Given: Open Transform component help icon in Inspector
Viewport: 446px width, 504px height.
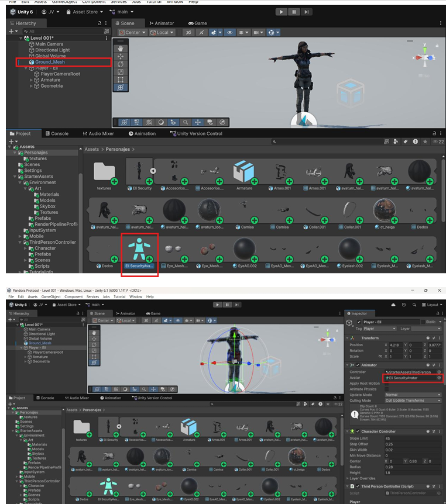Looking at the screenshot, I should click(x=428, y=338).
